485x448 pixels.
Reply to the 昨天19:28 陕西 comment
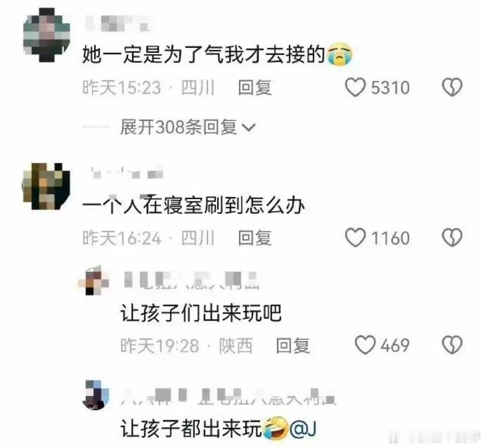pyautogui.click(x=293, y=345)
